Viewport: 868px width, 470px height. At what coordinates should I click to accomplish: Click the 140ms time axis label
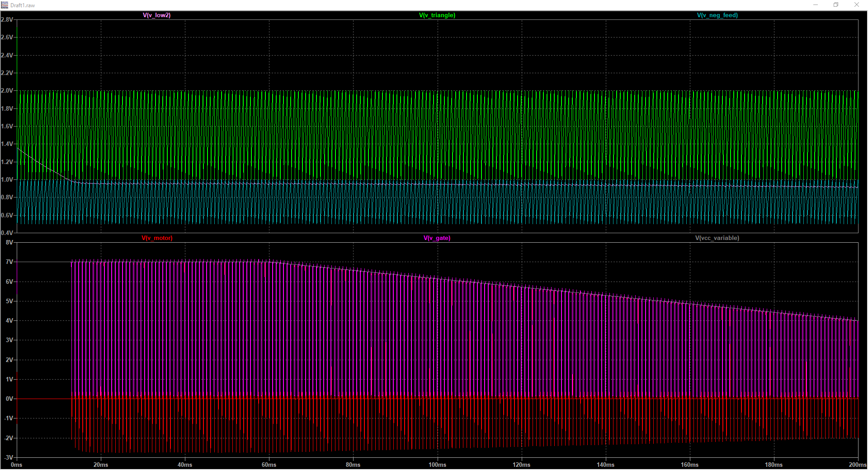pyautogui.click(x=606, y=465)
